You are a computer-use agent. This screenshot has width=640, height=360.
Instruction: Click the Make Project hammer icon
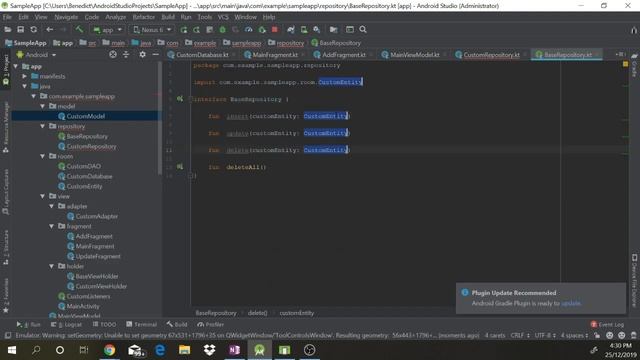(x=79, y=29)
